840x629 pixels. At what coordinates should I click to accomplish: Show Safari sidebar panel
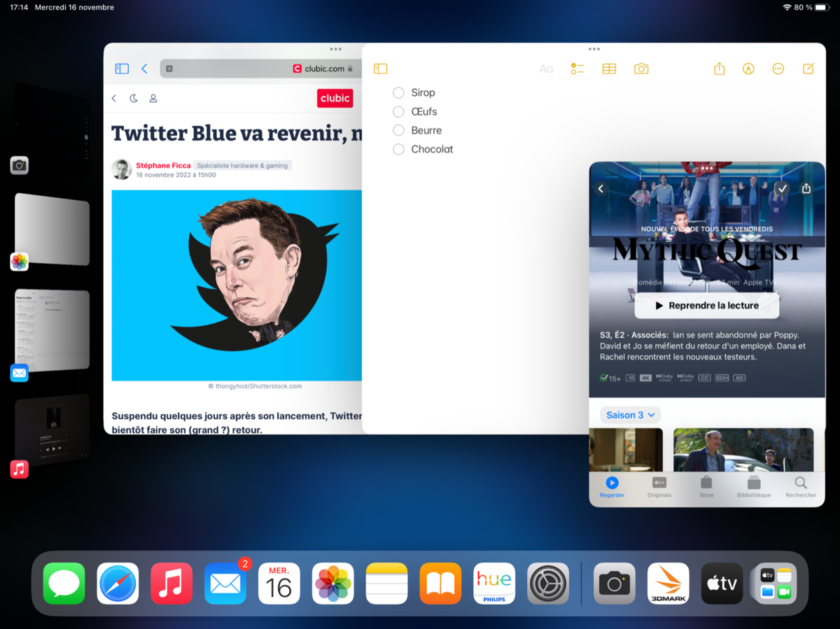pos(122,69)
